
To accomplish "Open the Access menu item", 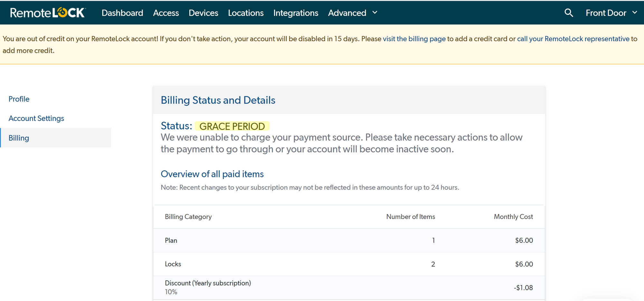I will click(x=166, y=13).
